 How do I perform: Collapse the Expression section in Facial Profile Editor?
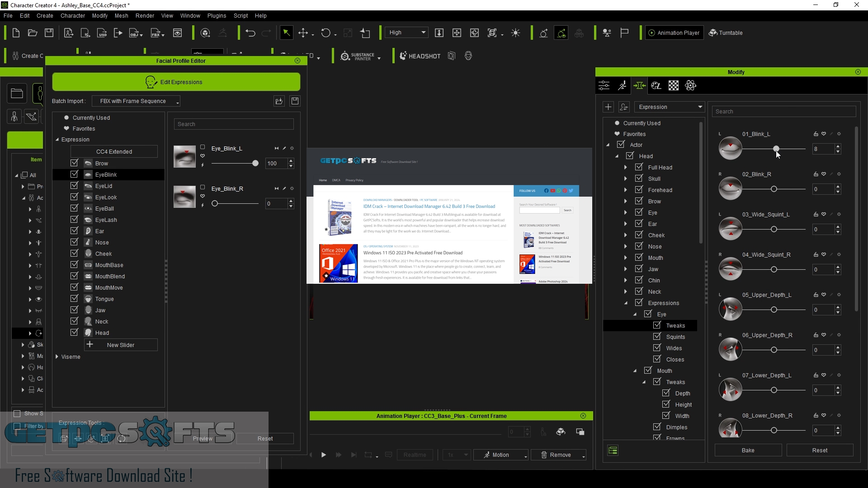click(57, 140)
